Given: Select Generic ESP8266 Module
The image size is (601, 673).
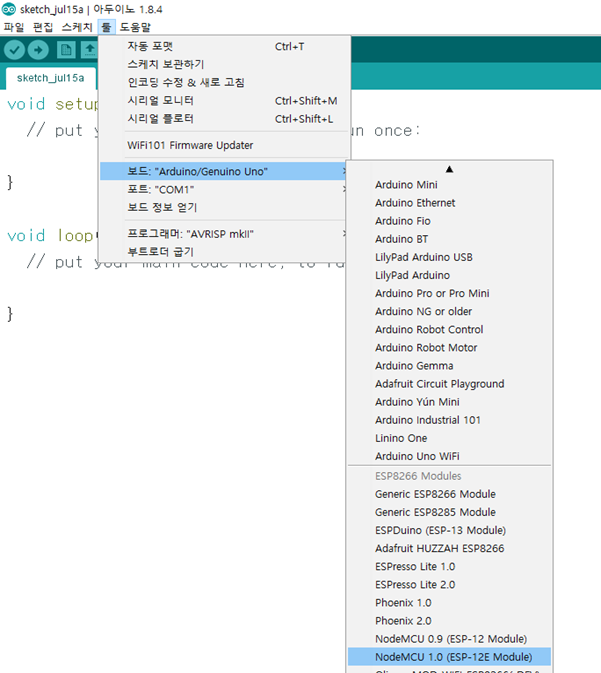Looking at the screenshot, I should [x=449, y=494].
